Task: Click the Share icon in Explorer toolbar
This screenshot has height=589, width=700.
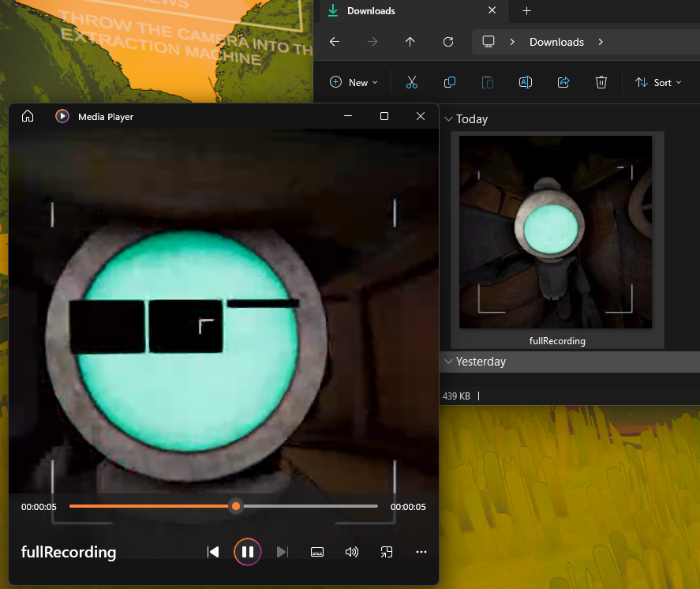Action: coord(563,82)
